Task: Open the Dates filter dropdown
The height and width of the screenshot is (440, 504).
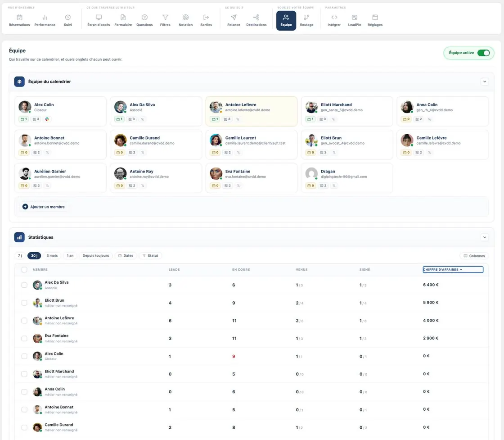Action: (126, 256)
